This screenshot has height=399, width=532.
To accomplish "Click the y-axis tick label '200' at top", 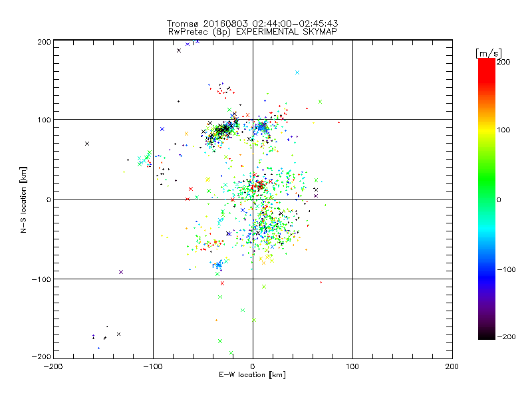I will (x=44, y=42).
